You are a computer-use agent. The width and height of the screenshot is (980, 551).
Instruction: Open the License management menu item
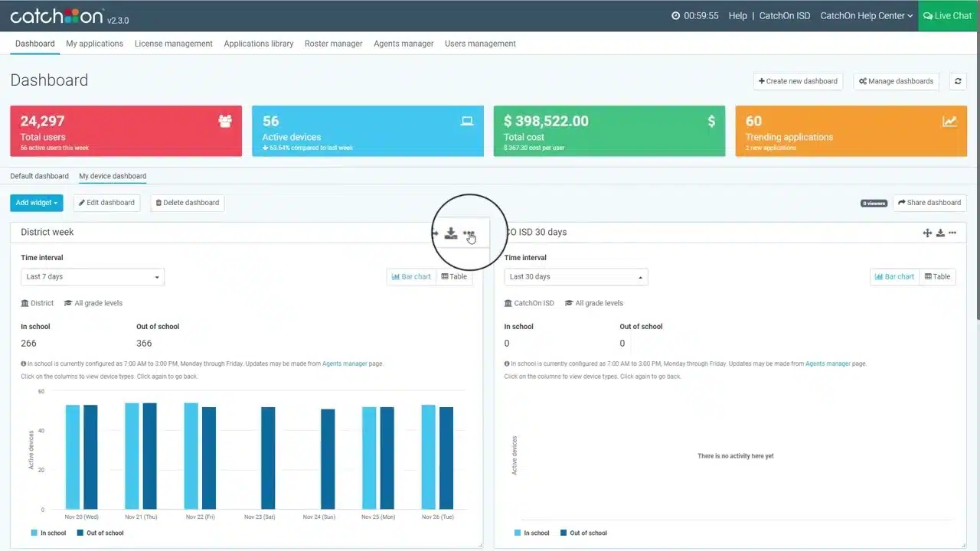173,44
